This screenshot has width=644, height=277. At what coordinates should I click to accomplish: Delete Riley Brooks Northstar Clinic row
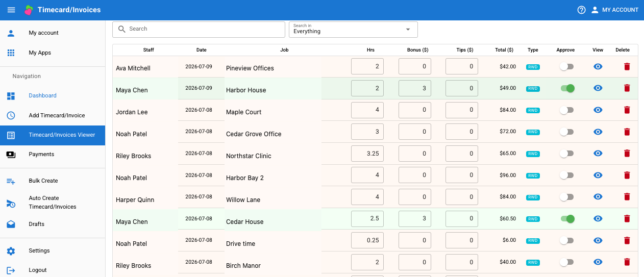click(627, 154)
